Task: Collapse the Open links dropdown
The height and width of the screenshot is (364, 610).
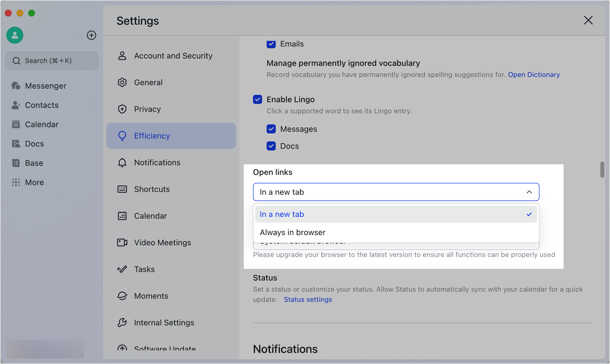Action: (x=529, y=192)
